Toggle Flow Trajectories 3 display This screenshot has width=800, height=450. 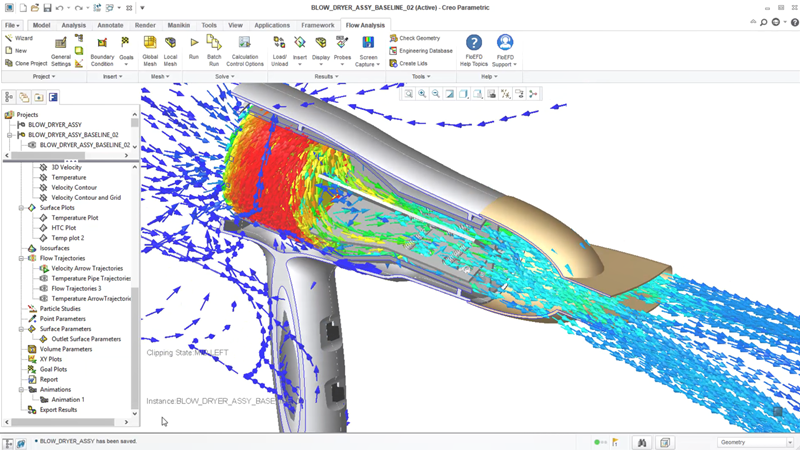pos(44,288)
